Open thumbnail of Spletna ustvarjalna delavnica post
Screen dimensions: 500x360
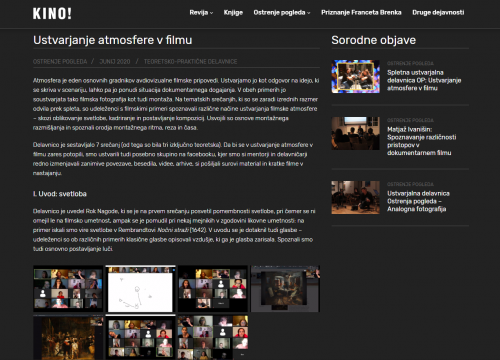tap(356, 76)
